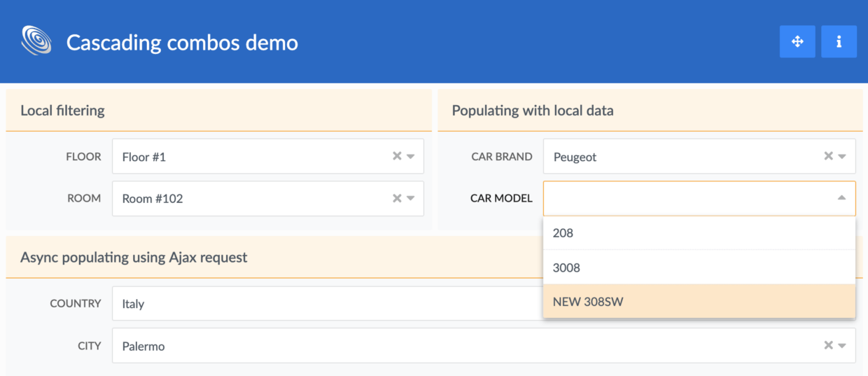868x376 pixels.
Task: Clear the Room #102 selection
Action: [x=397, y=198]
